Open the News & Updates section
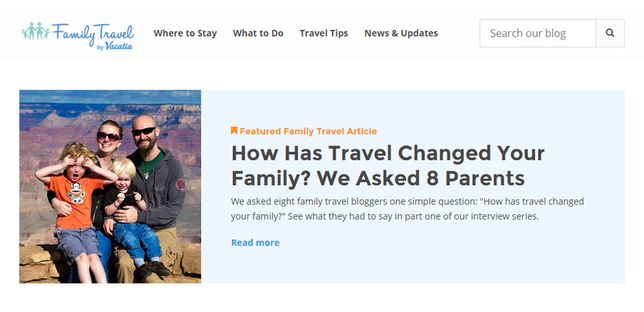This screenshot has height=312, width=644. [401, 33]
